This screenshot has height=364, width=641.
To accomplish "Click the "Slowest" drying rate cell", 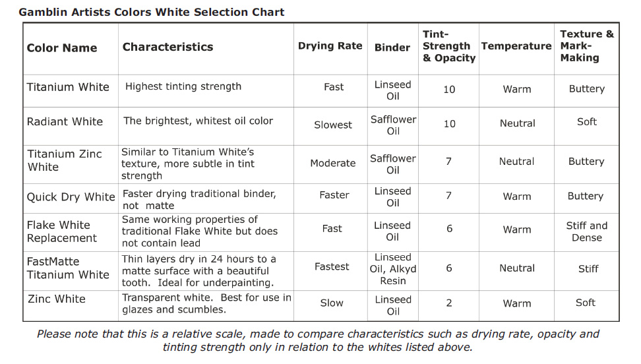I will (333, 125).
